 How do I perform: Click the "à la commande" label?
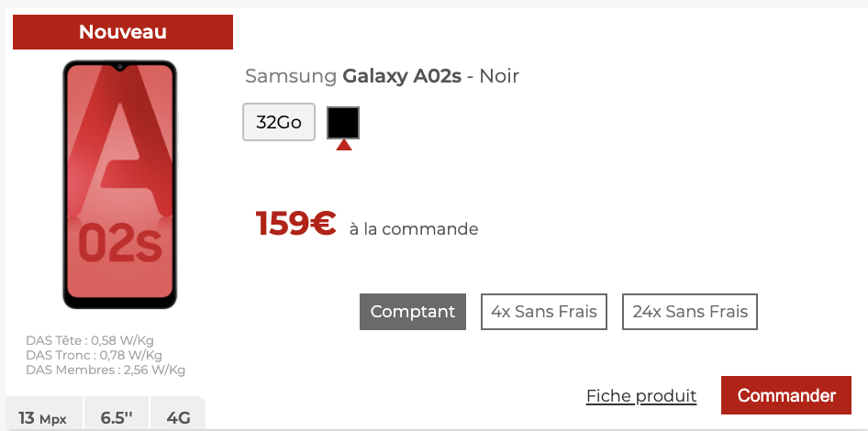[x=414, y=229]
